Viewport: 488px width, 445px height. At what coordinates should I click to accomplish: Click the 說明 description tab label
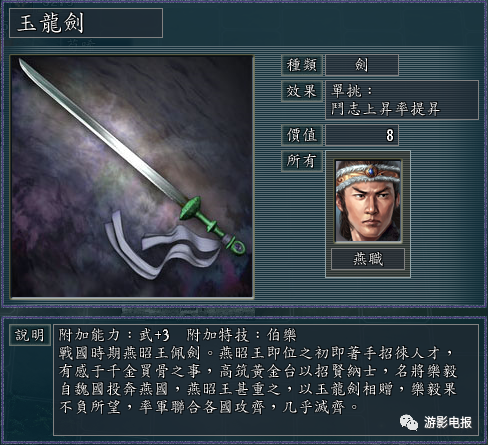tap(30, 335)
